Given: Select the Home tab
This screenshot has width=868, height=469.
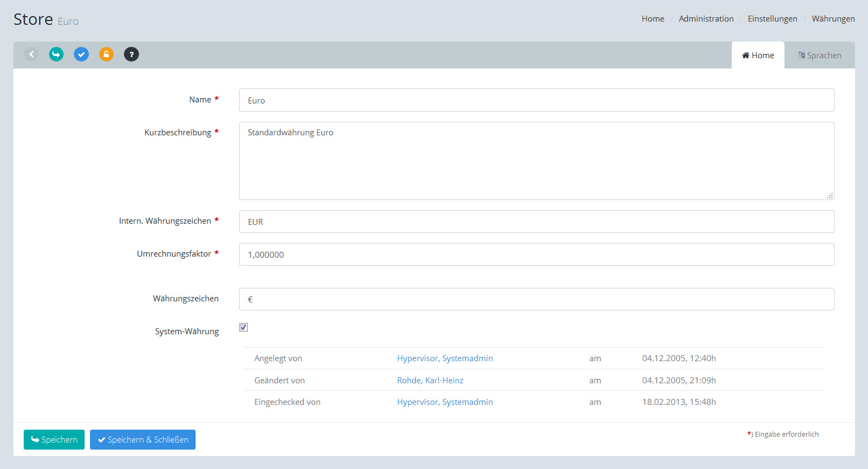Looking at the screenshot, I should [x=758, y=56].
